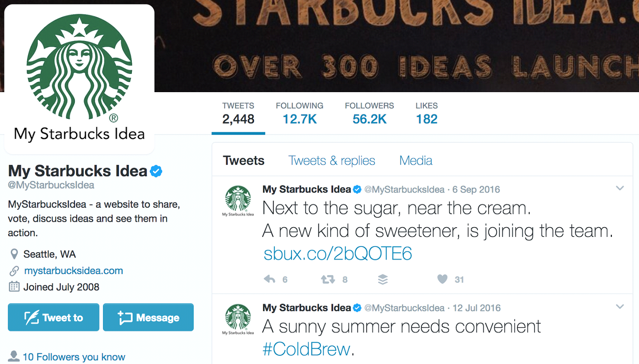The image size is (639, 364).
Task: Like the sweetener tweet
Action: click(x=442, y=279)
